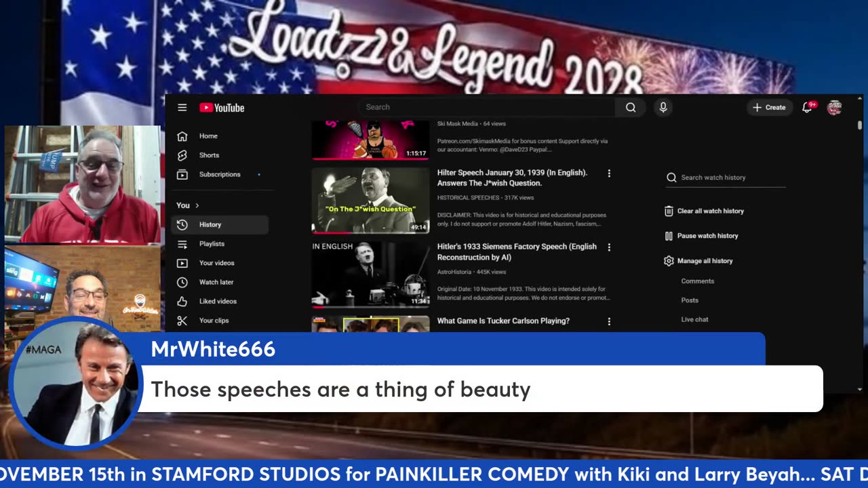Click the 'Those speeches are a thing' message
Viewport: 868px width, 488px height.
(x=340, y=389)
